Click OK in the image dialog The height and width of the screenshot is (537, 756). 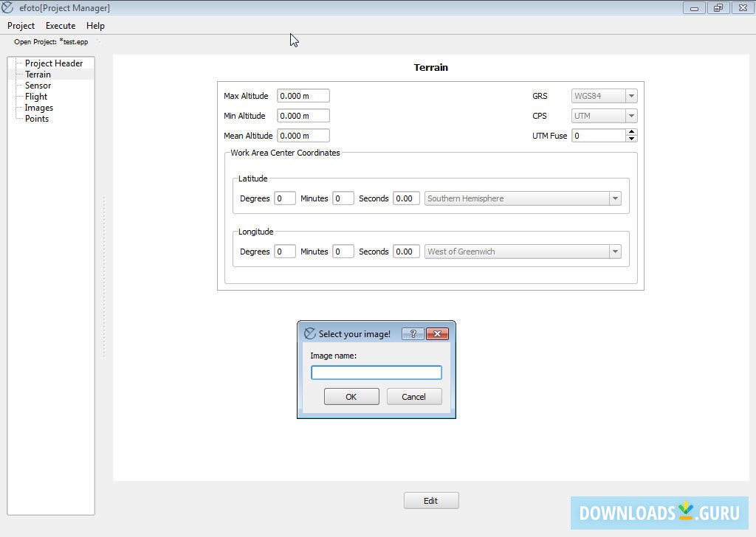[x=351, y=397]
